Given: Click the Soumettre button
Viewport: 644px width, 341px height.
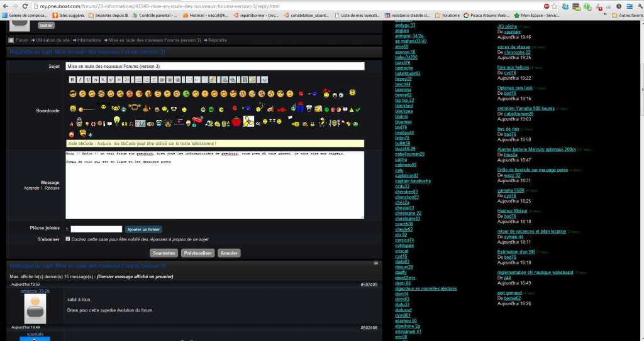Looking at the screenshot, I should click(x=164, y=253).
